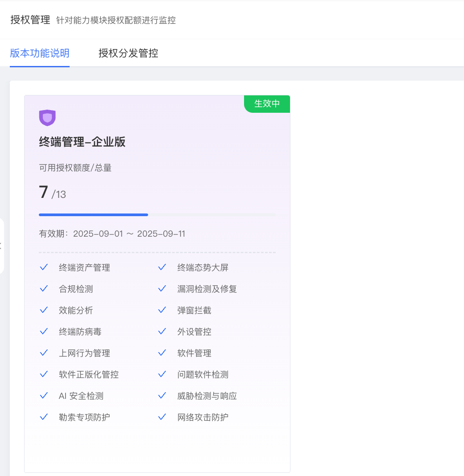Click the green 生效中 status badge
Screen dimensions: 464x476
point(267,104)
